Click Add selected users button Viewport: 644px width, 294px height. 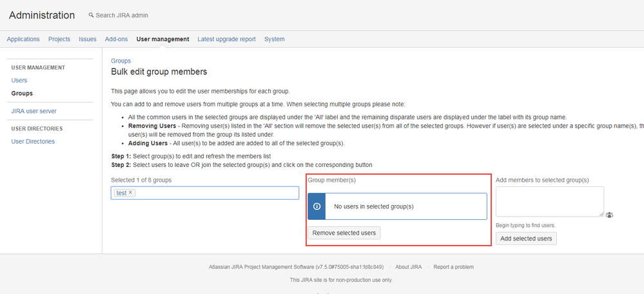pos(526,239)
